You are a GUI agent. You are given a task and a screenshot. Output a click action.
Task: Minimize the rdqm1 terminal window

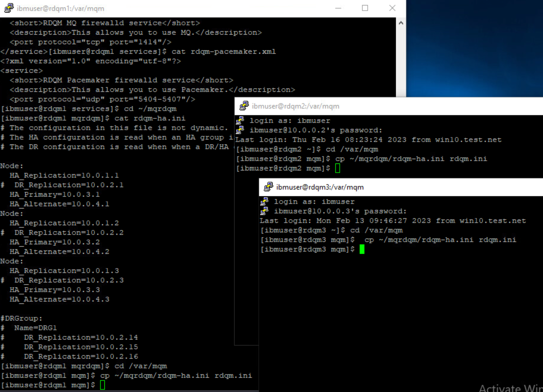(338, 8)
